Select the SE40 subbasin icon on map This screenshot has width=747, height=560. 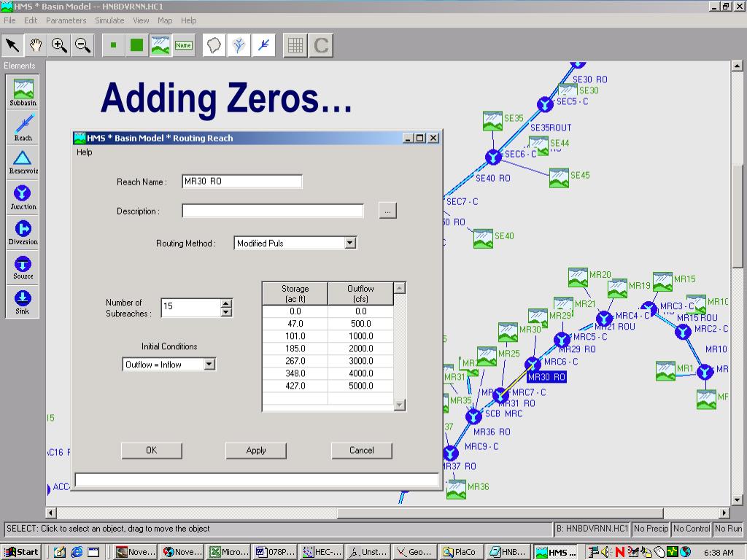point(483,238)
